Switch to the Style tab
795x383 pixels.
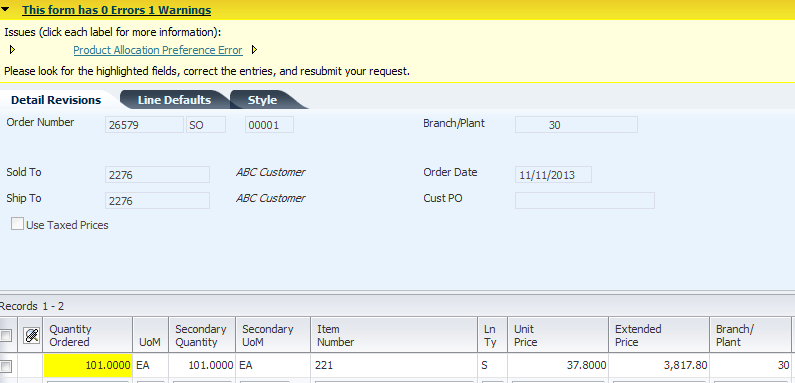263,100
